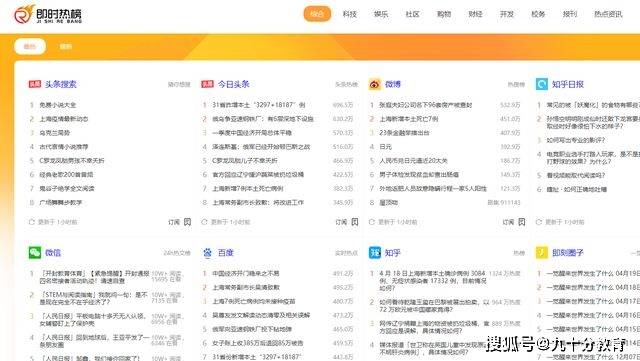This screenshot has width=640, height=361.
Task: Switch to the 财经 category tab
Action: 475,14
